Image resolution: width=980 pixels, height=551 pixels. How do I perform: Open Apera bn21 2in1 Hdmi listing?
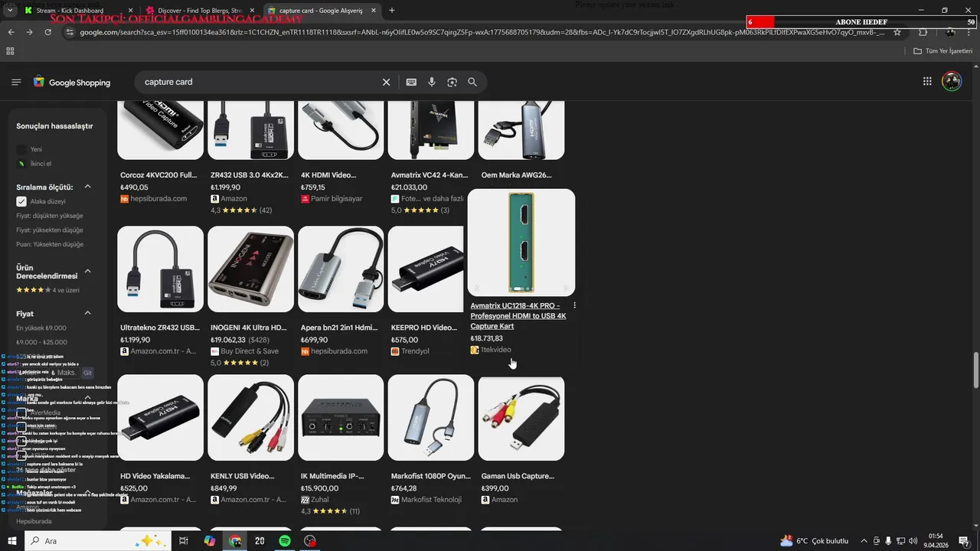(339, 328)
